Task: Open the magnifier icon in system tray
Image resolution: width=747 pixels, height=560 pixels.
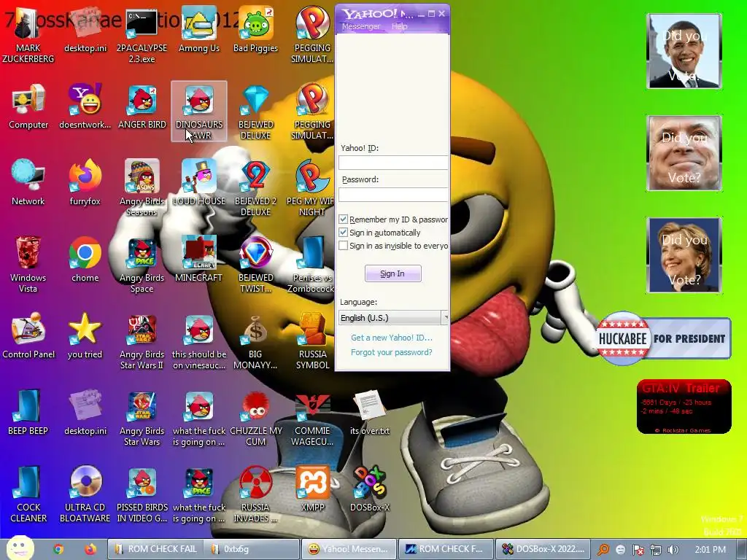Action: point(603,550)
